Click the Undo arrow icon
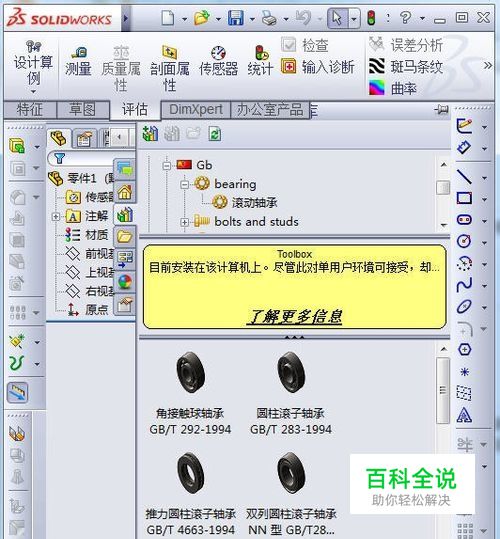Screen dimensions: 500x539 coord(303,17)
